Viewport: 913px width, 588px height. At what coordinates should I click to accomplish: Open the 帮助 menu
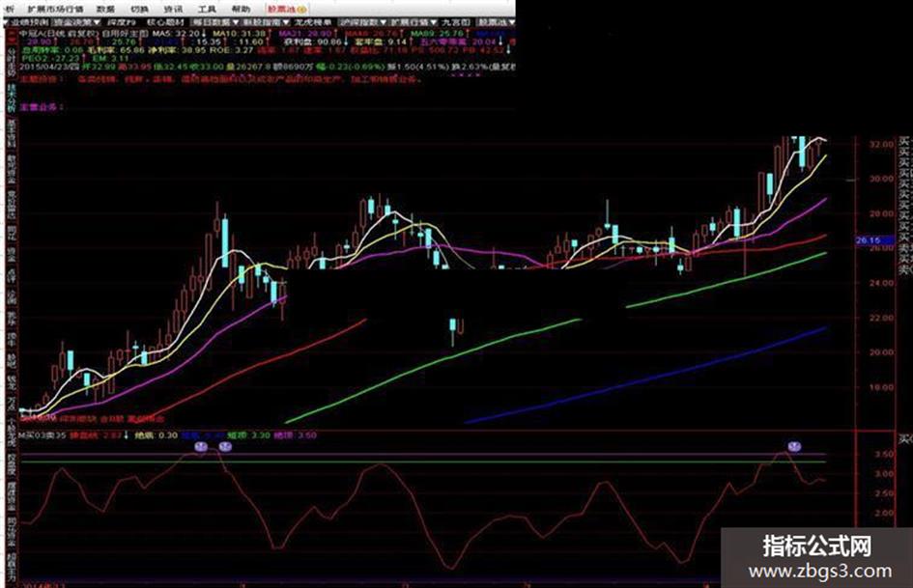pyautogui.click(x=241, y=8)
